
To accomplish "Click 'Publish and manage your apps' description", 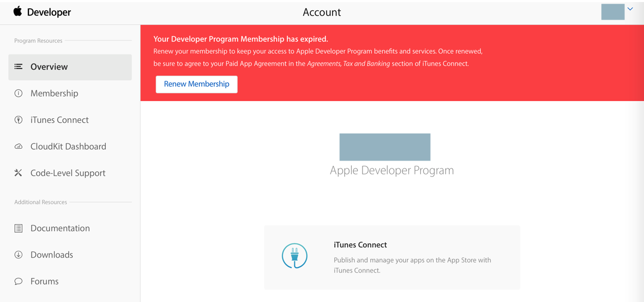I will point(412,265).
